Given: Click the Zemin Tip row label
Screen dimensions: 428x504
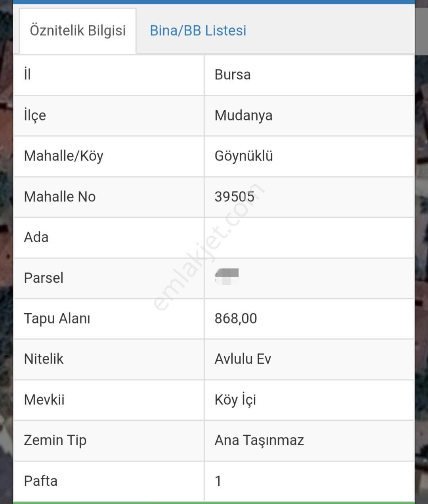Looking at the screenshot, I should pyautogui.click(x=55, y=440).
